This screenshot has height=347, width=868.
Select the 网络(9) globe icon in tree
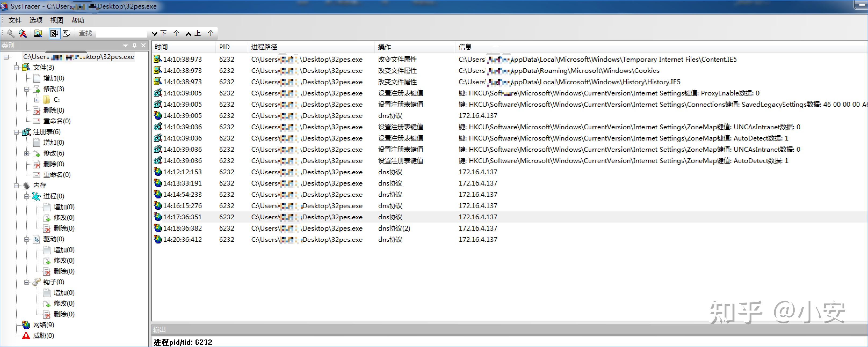26,325
